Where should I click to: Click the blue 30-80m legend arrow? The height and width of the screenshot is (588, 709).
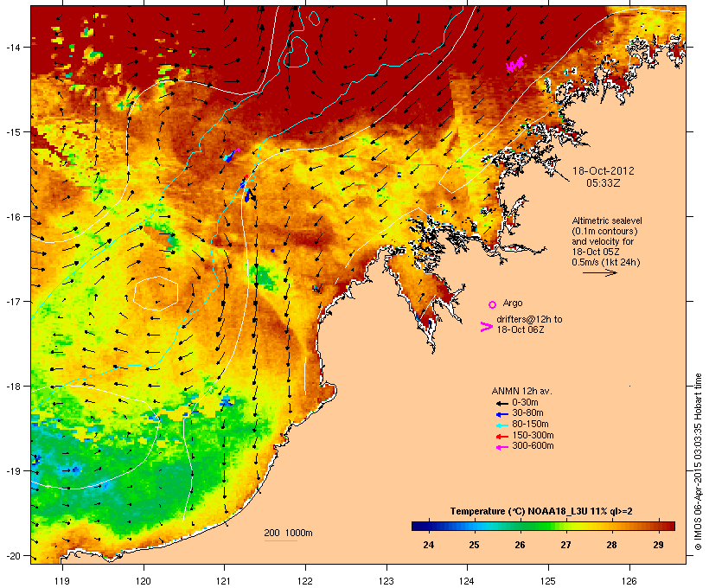pyautogui.click(x=502, y=414)
